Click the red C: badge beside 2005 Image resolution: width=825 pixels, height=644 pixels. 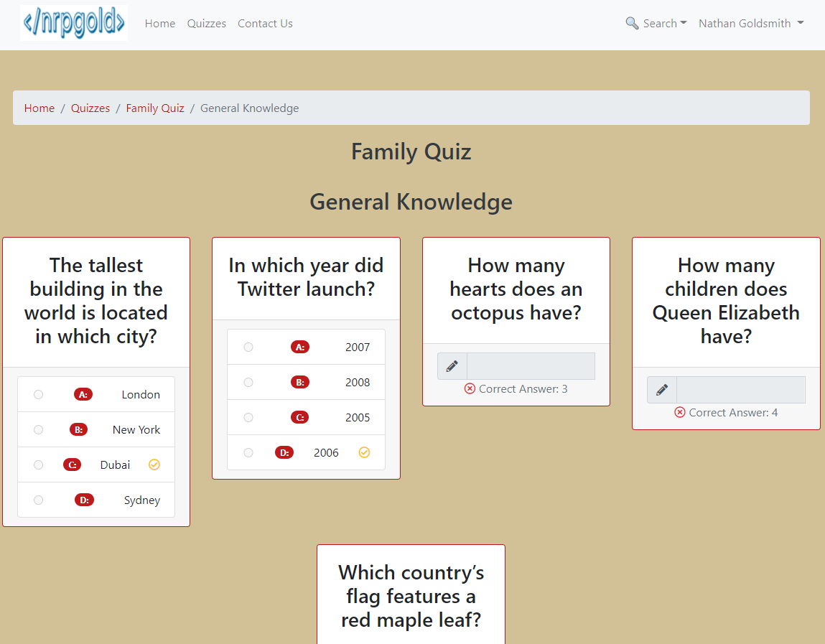(x=300, y=418)
